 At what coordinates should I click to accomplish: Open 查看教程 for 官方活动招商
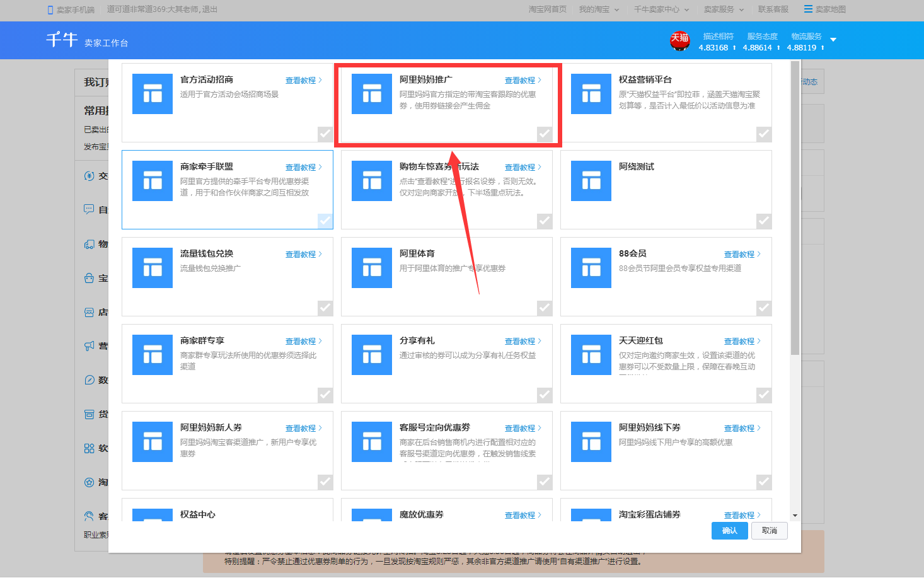click(304, 81)
